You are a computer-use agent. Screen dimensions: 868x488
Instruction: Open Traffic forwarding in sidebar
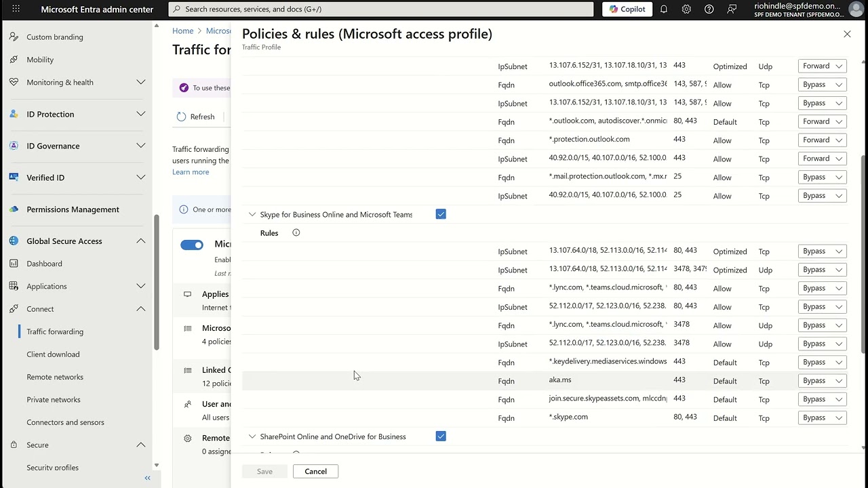point(55,331)
